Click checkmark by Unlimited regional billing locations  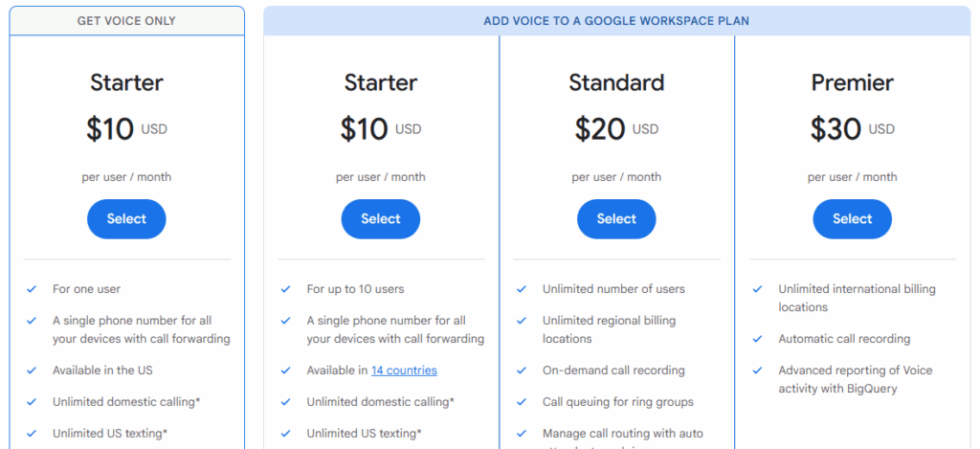click(x=522, y=321)
